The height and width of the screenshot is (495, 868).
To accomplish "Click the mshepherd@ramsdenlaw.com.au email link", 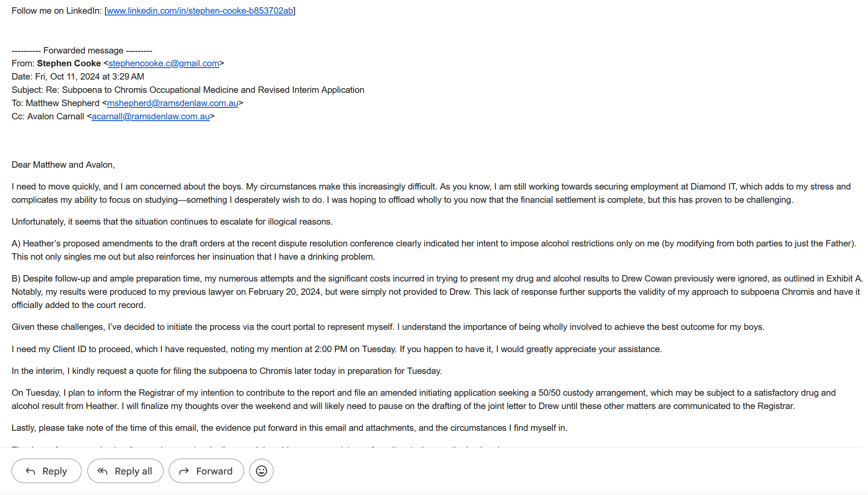I will pos(172,103).
